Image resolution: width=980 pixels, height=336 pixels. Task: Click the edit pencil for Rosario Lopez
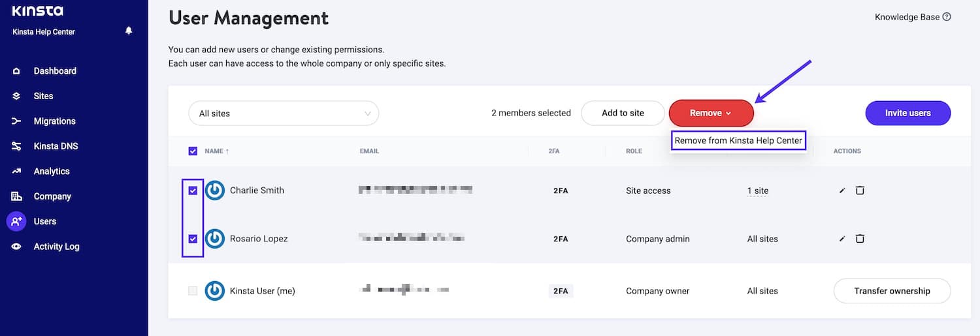coord(842,239)
